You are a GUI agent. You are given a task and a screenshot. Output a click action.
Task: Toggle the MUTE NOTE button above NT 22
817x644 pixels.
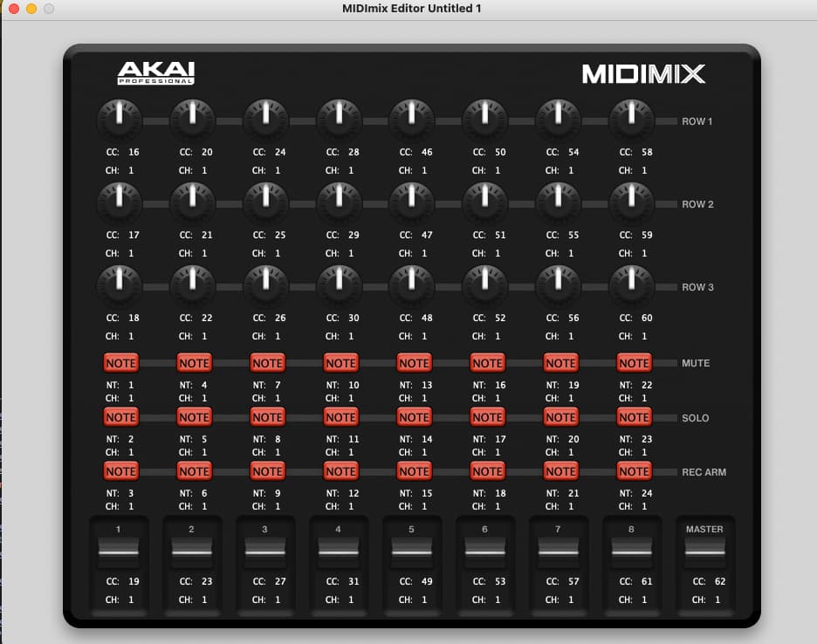[x=634, y=363]
